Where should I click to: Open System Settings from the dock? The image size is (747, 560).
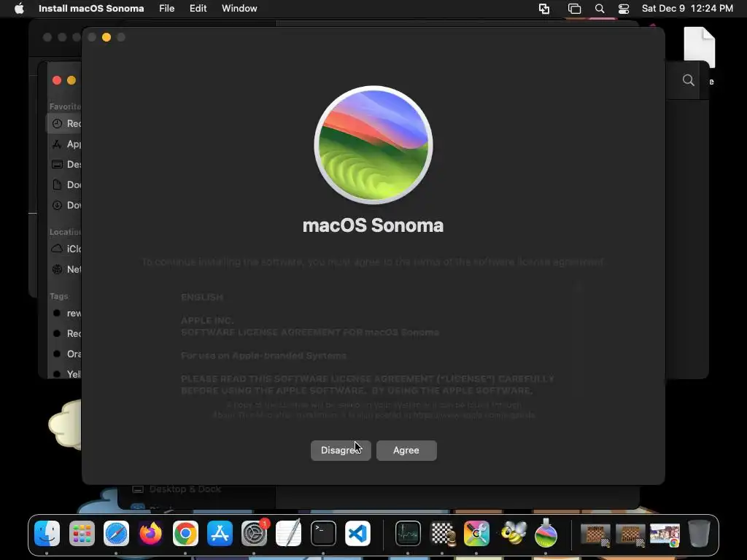click(255, 533)
